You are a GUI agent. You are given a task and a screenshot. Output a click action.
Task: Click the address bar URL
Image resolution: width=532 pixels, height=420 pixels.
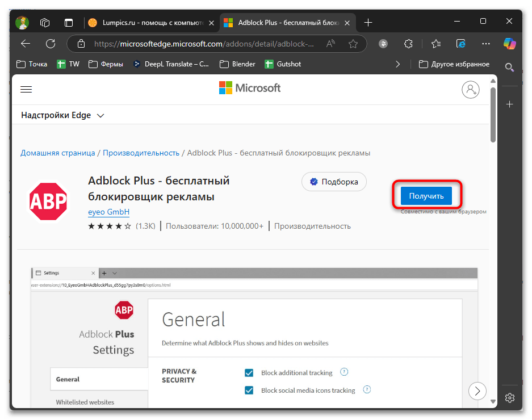pos(204,44)
